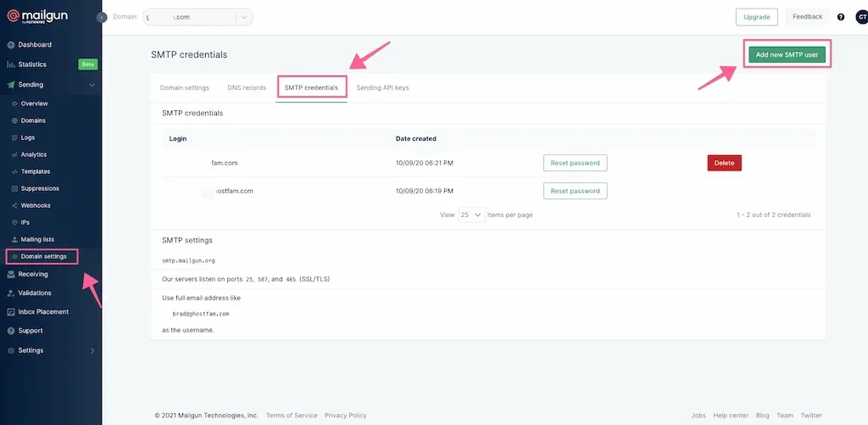This screenshot has width=868, height=425.
Task: Open Receiving in the sidebar
Action: 33,274
